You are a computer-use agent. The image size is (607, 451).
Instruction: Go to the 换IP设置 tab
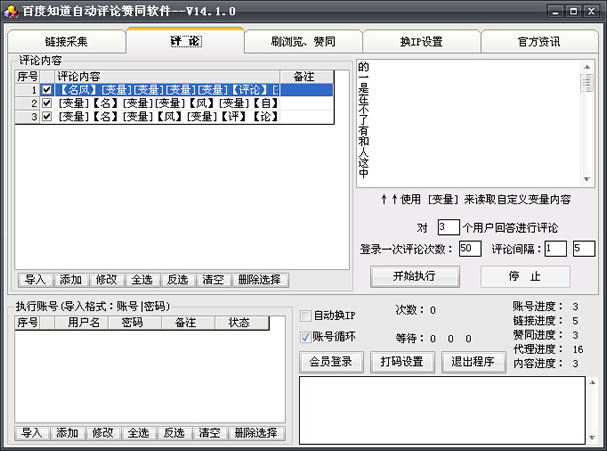(x=421, y=42)
